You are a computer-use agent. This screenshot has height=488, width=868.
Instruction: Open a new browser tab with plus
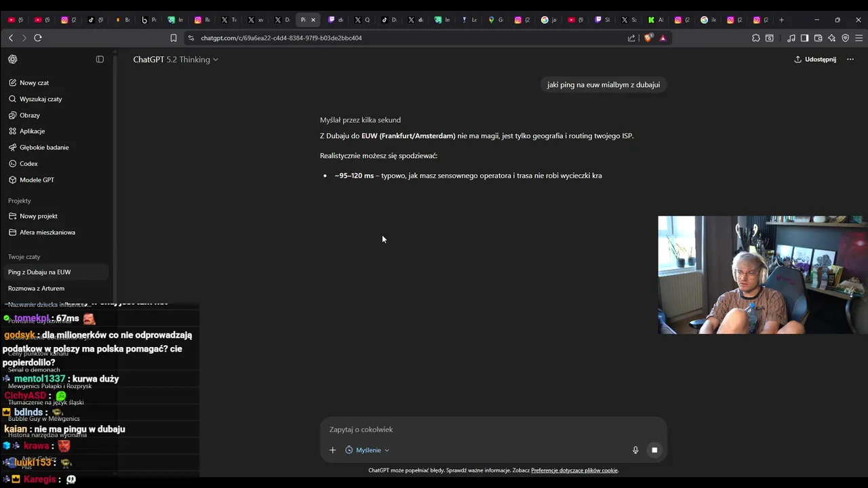[781, 20]
